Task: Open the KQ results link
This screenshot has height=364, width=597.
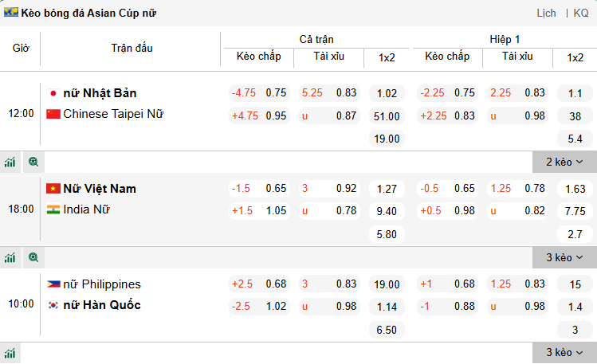Action: click(581, 13)
